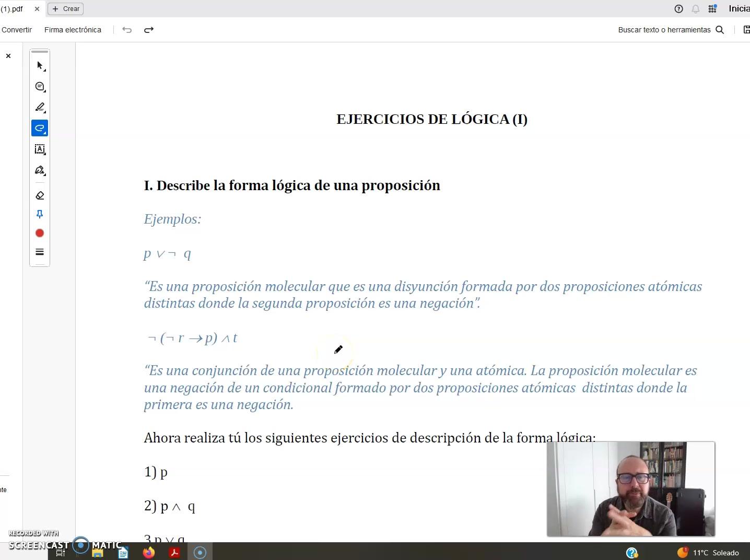The image size is (750, 560).
Task: Click the Crear button
Action: click(66, 9)
